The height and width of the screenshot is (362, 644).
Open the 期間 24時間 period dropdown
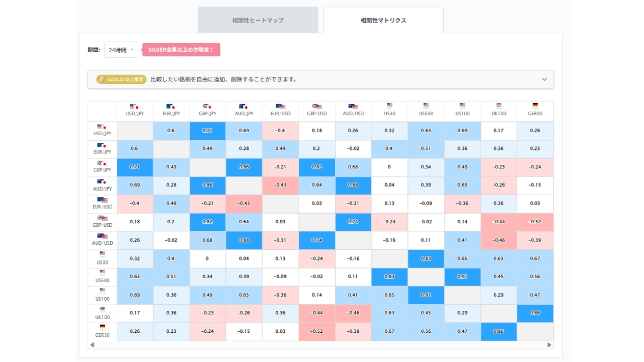121,50
